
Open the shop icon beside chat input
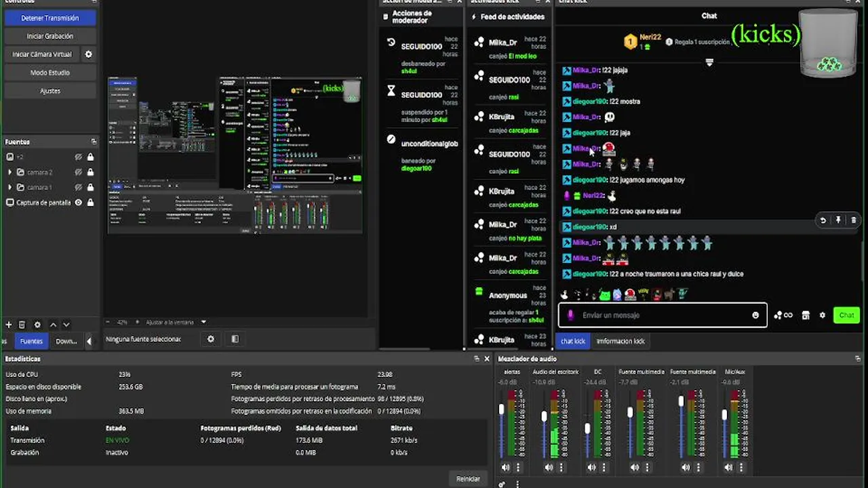(x=806, y=315)
